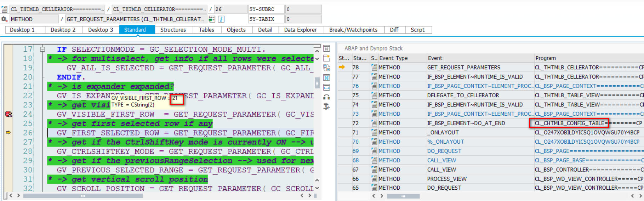Click the close tool icon on code panel toolbar
644x201 pixels.
tap(326, 48)
